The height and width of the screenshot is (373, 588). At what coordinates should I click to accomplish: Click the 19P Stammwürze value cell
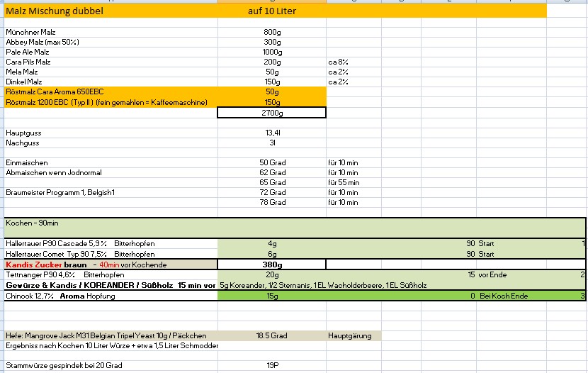[272, 365]
